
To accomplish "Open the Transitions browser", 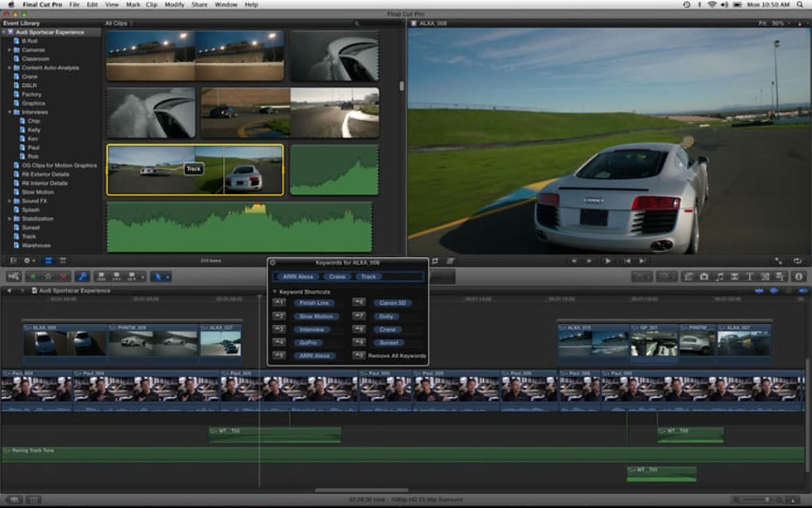I will point(735,277).
